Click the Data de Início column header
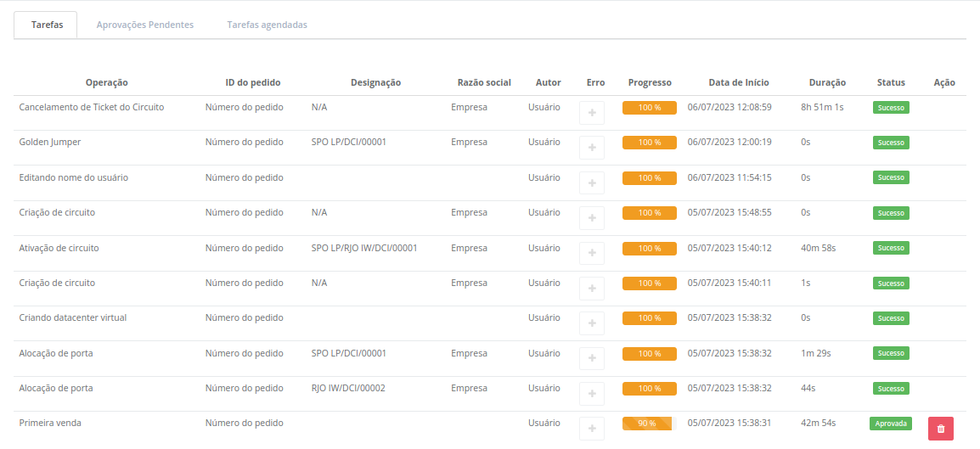This screenshot has height=449, width=980. tap(739, 82)
